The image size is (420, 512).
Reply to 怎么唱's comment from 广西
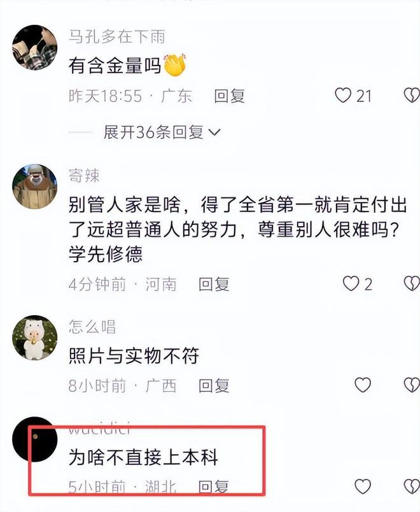tap(214, 386)
